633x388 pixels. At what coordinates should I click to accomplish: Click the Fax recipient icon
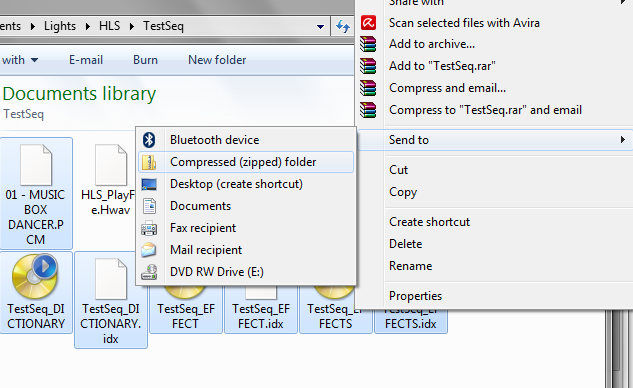149,228
